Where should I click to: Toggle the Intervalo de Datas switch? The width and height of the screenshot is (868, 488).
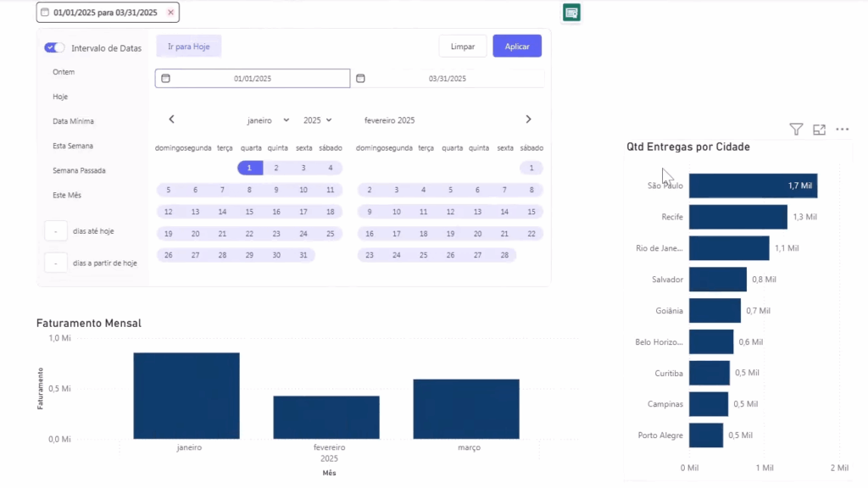[x=54, y=47]
